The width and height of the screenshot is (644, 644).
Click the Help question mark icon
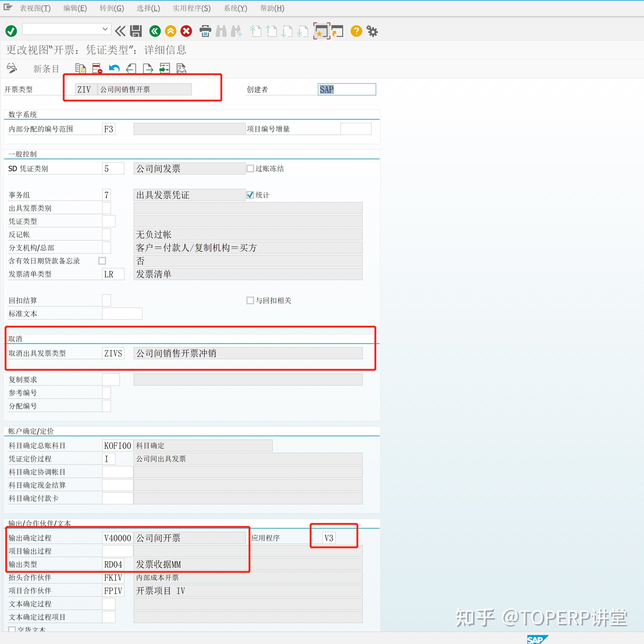click(x=356, y=31)
